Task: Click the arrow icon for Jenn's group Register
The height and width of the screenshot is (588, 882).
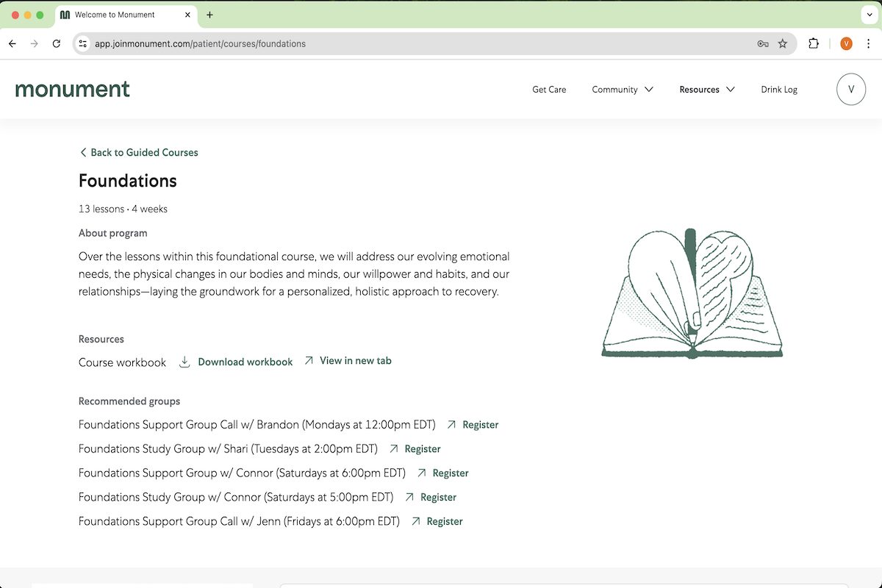Action: click(x=416, y=521)
